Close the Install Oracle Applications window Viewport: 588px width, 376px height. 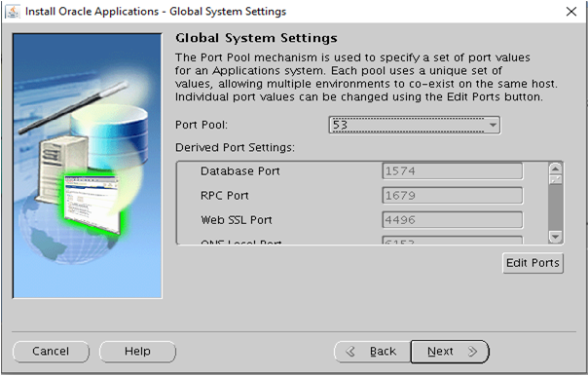[x=571, y=12]
